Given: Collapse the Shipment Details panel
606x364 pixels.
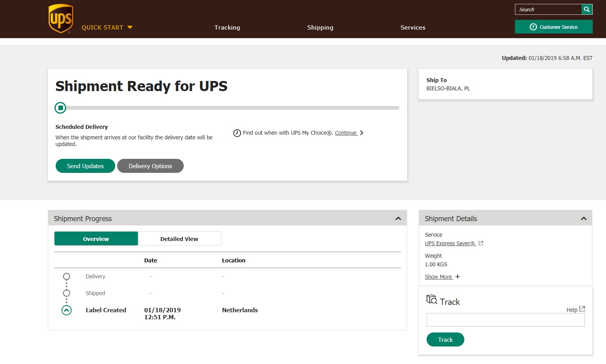Looking at the screenshot, I should tap(584, 218).
